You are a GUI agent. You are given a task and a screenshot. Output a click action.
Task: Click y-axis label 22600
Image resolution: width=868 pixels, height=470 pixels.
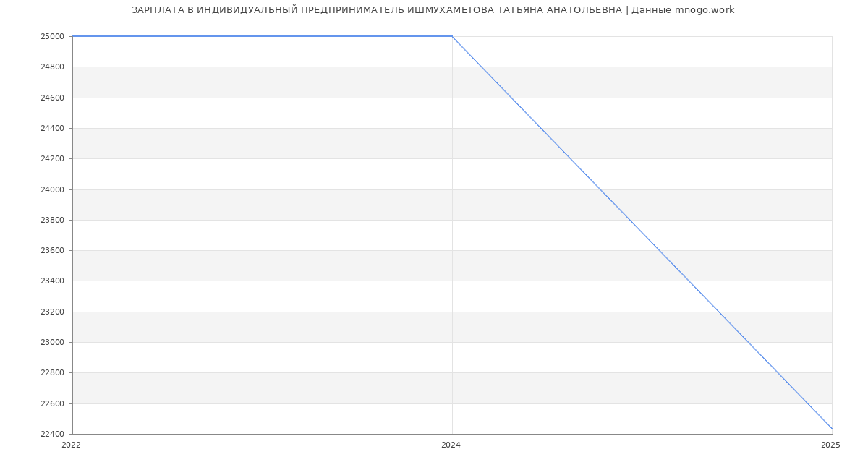(x=53, y=404)
